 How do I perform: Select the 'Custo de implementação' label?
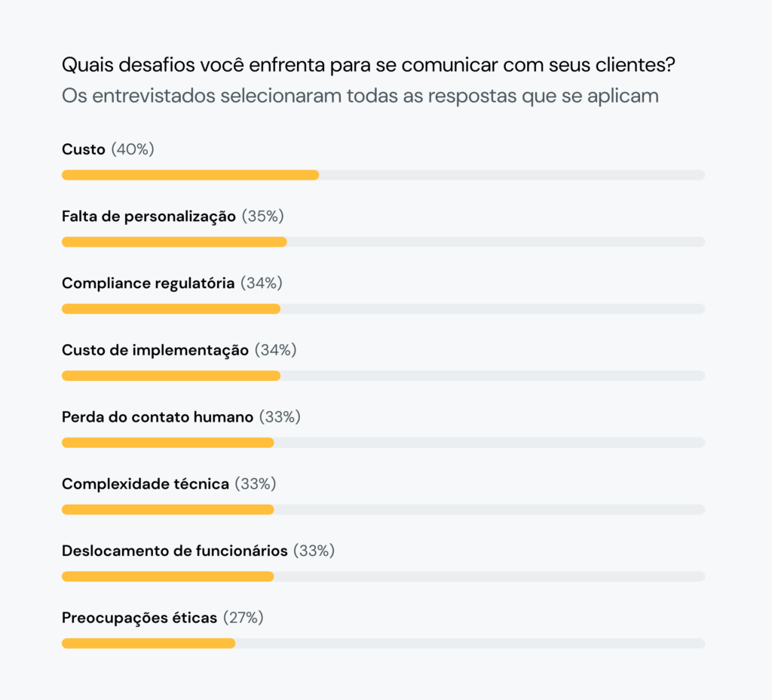155,350
